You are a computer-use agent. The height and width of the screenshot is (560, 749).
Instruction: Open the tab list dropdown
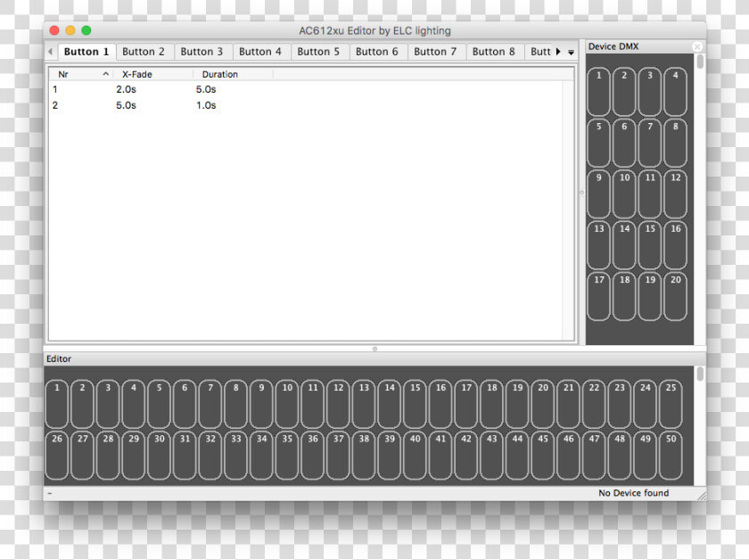(571, 52)
